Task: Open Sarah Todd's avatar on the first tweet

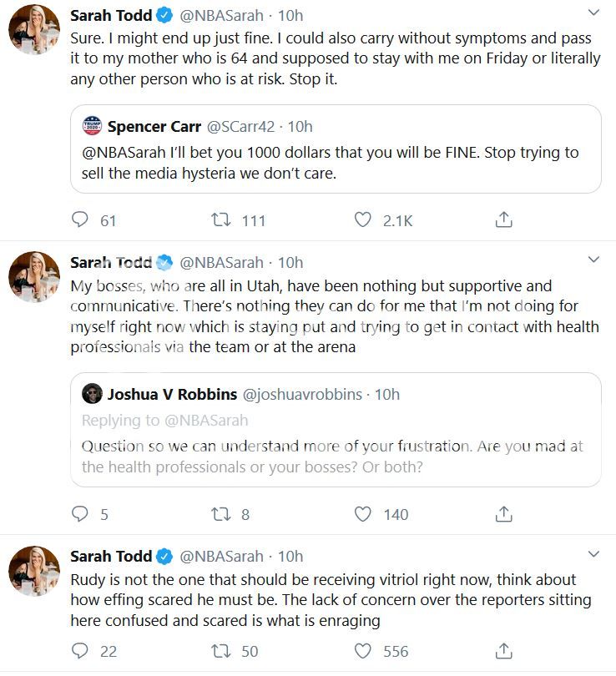Action: point(33,29)
